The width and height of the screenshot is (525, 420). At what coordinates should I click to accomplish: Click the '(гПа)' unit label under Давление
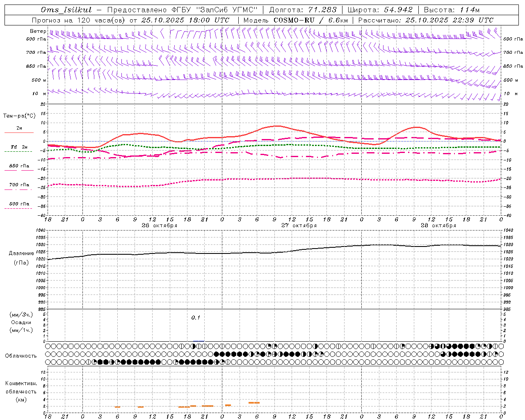pyautogui.click(x=21, y=263)
